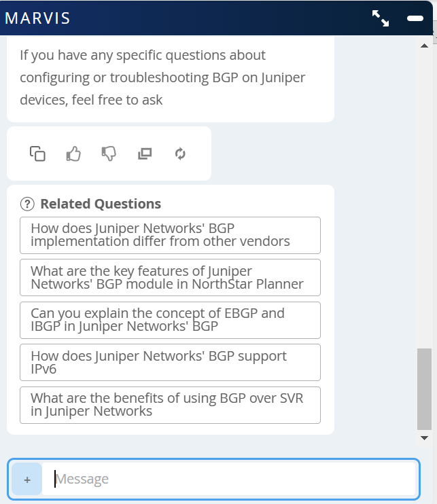Copy the Marvis response to clipboard
The height and width of the screenshot is (504, 437).
[37, 154]
